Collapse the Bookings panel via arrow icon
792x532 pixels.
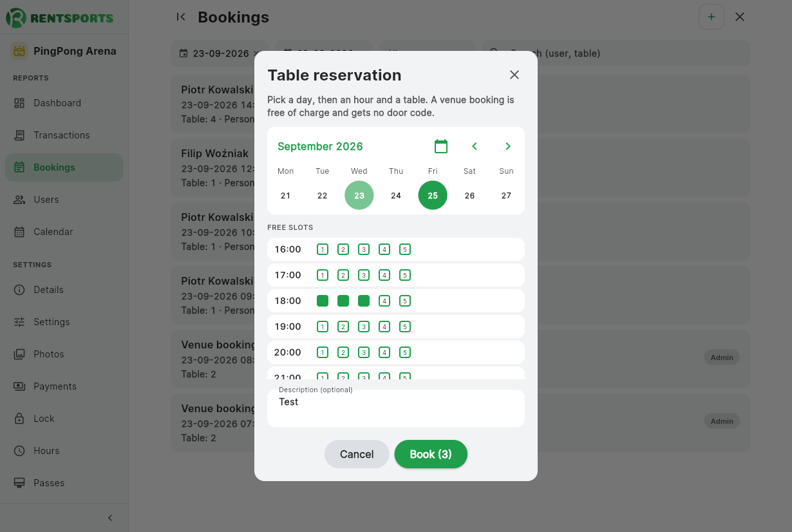pos(181,17)
